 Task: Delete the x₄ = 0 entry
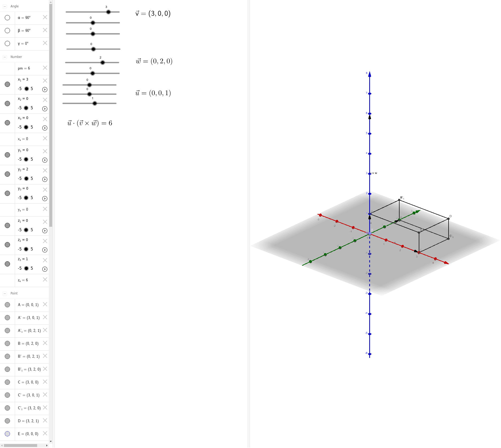click(45, 138)
